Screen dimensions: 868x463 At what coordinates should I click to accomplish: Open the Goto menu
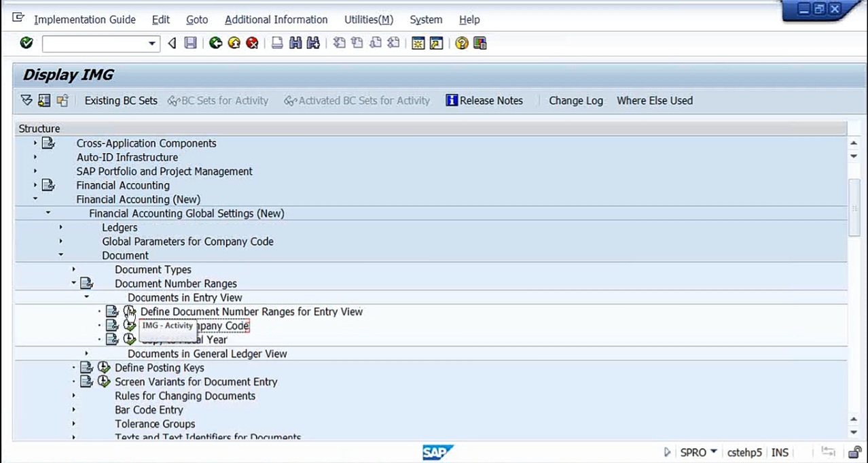197,20
